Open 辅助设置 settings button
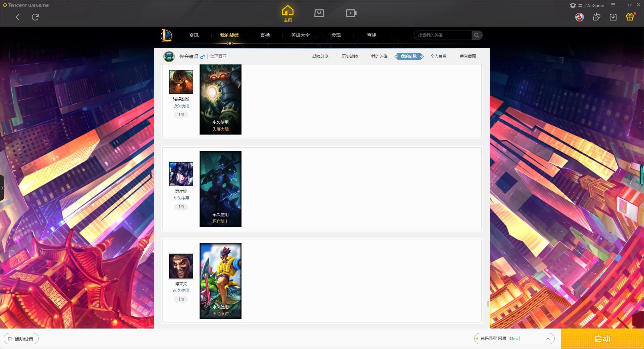 pos(21,339)
